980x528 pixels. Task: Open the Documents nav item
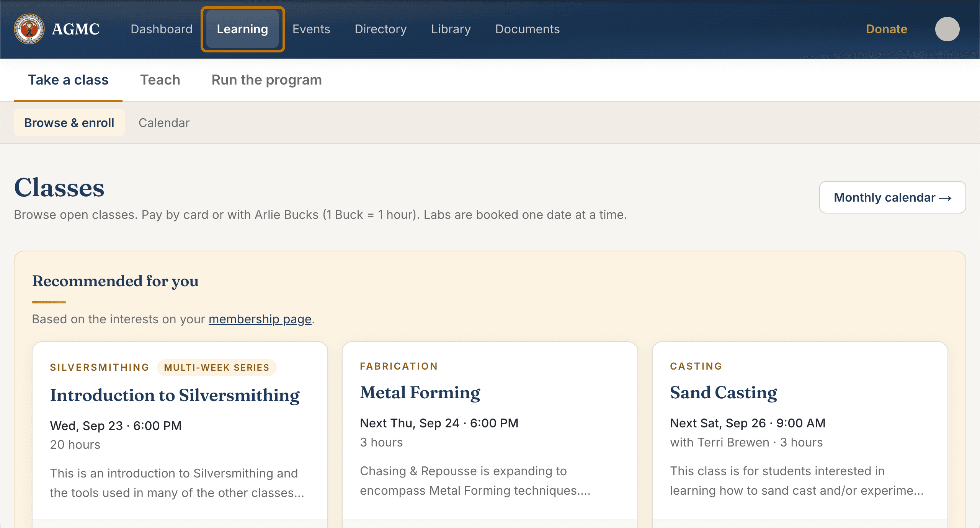pyautogui.click(x=528, y=29)
